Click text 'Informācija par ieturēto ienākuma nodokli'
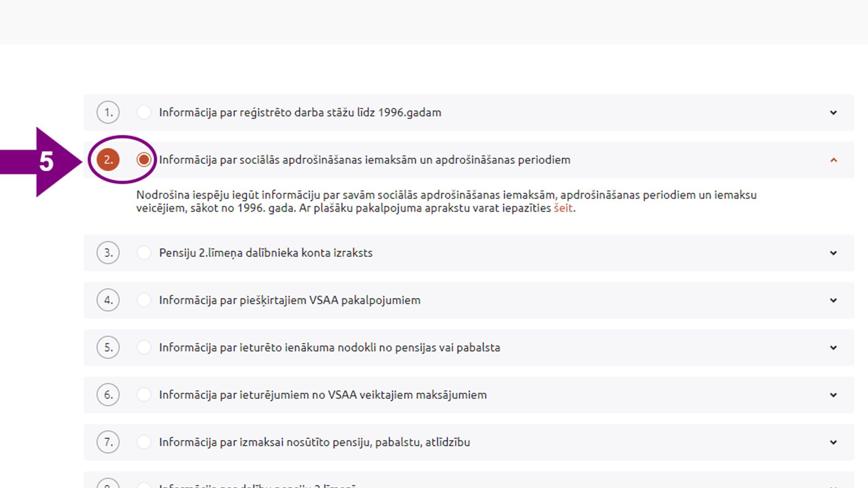 coord(330,348)
